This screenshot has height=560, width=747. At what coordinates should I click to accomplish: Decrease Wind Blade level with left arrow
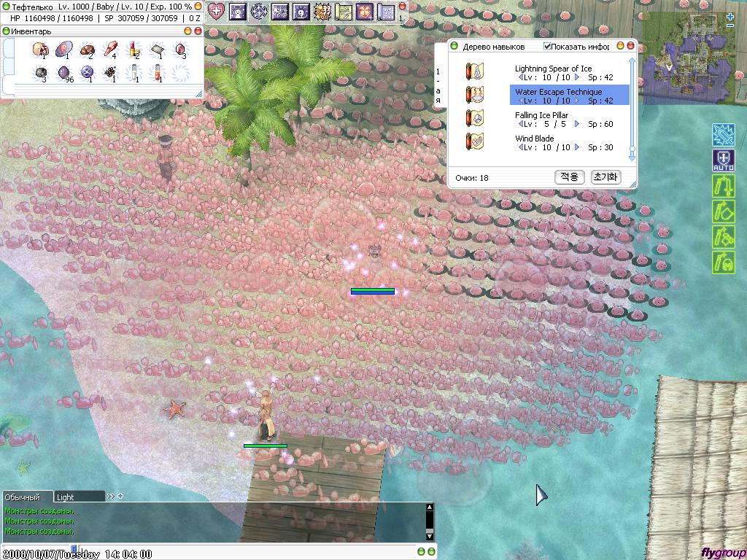tap(520, 148)
